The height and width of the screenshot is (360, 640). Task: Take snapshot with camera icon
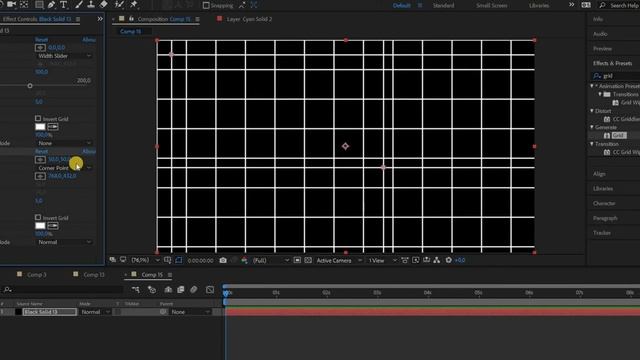pos(223,260)
